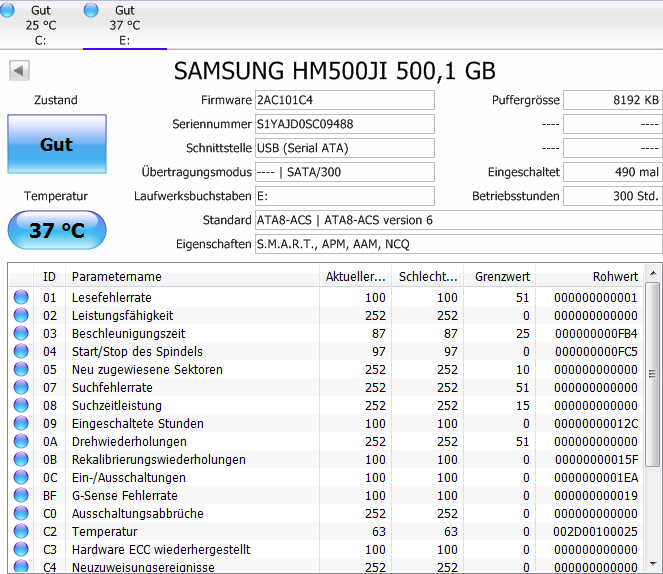Click the scrollbar up arrow of SMART list

653,273
